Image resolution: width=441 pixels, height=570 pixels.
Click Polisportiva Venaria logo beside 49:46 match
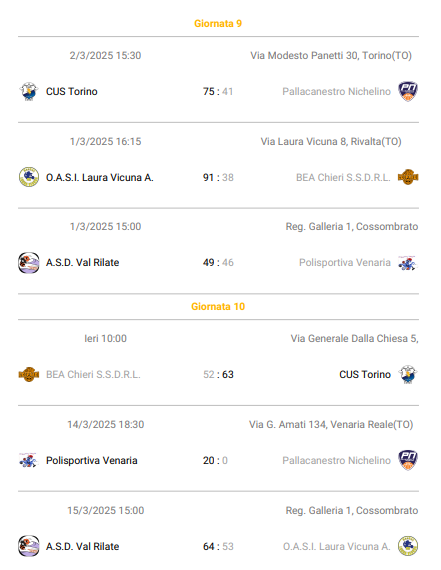[x=408, y=262]
